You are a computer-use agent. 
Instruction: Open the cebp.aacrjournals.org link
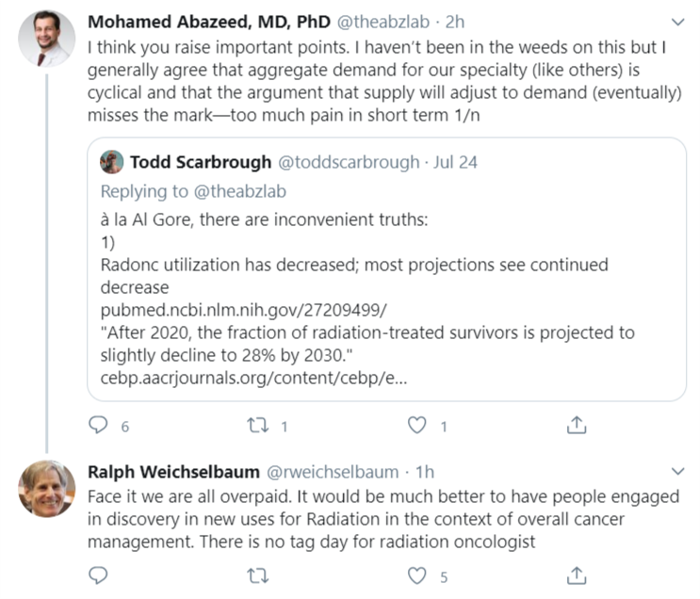point(255,378)
